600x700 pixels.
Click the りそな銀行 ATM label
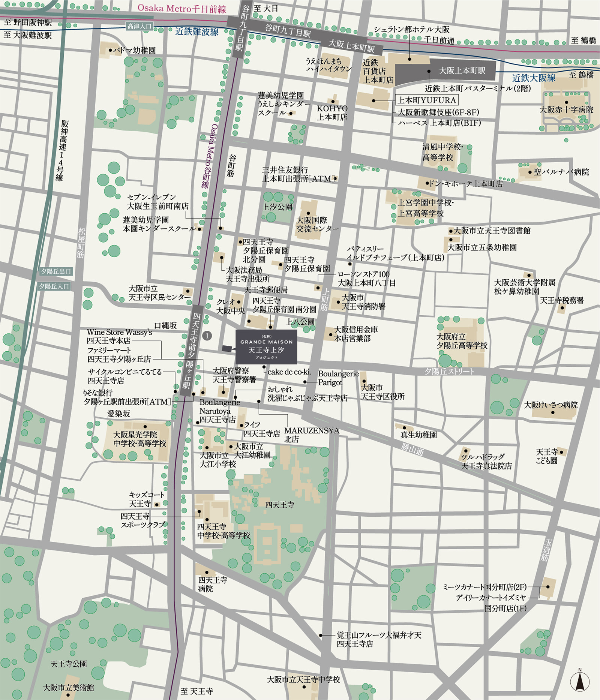(x=127, y=397)
